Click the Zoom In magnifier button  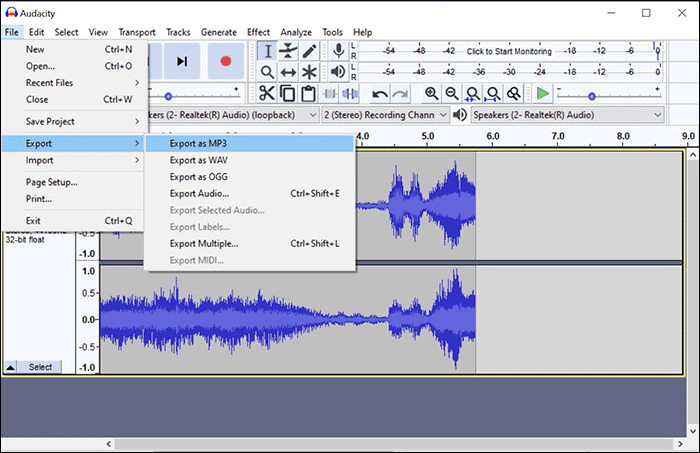click(431, 93)
